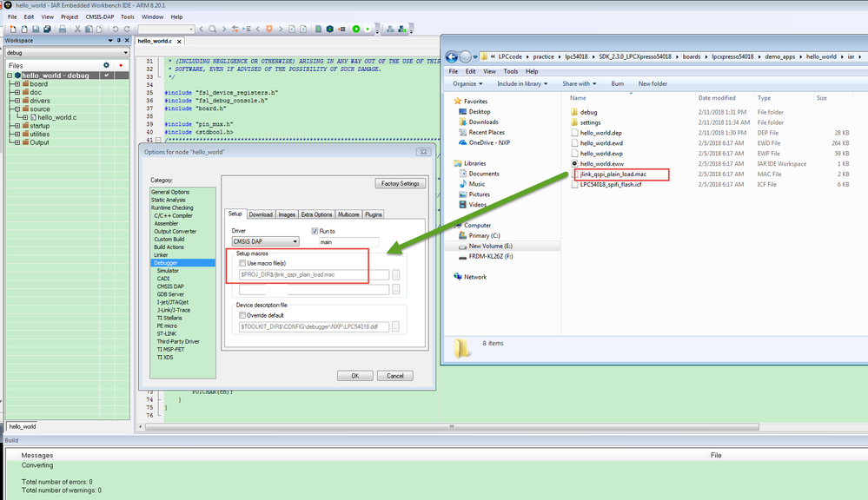Click New folder in Explorer toolbar
Image resolution: width=868 pixels, height=500 pixels.
653,83
